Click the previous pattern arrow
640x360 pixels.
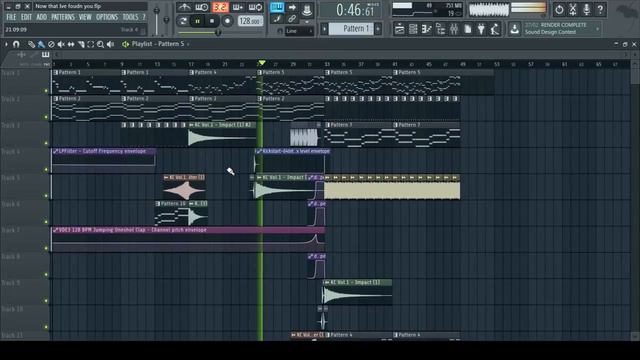point(324,29)
